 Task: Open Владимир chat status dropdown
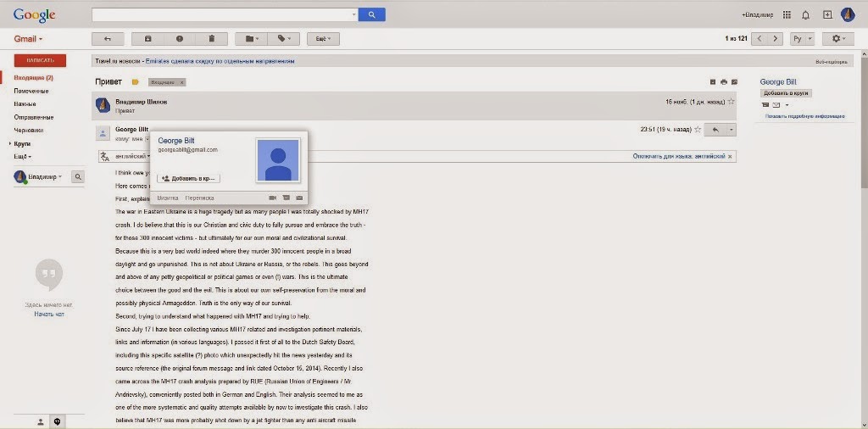pos(60,177)
